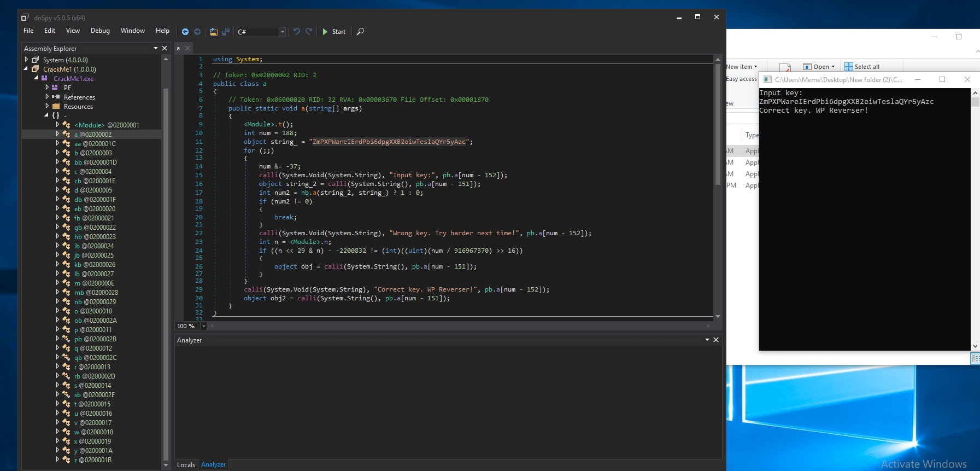980x471 pixels.
Task: Expand the Resources tree node
Action: [47, 106]
